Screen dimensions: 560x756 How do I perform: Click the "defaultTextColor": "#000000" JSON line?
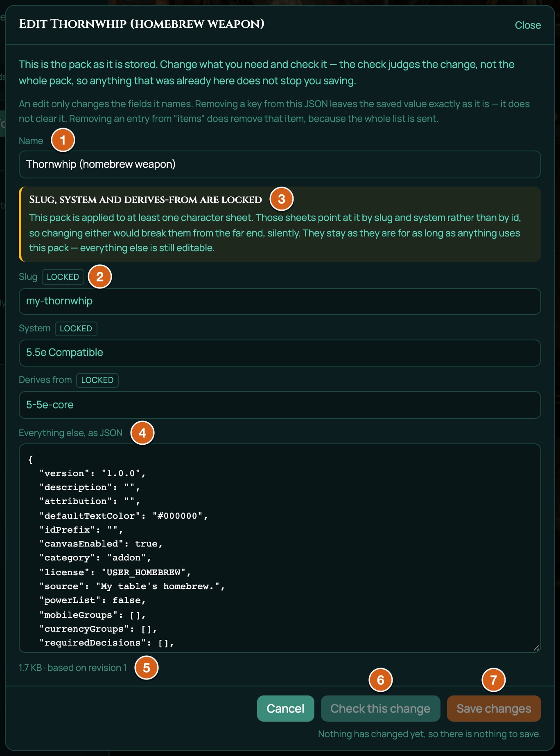[x=124, y=516]
